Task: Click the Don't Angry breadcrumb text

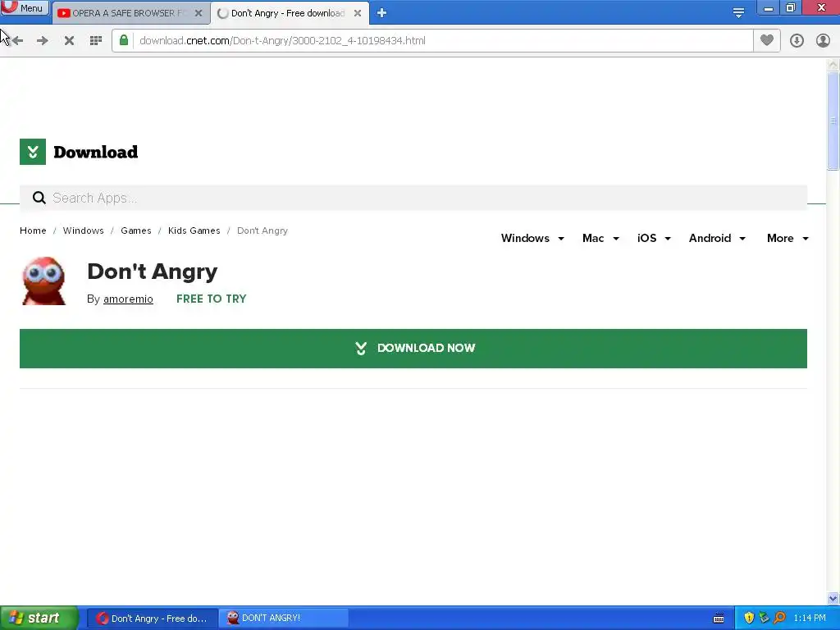Action: [x=262, y=231]
